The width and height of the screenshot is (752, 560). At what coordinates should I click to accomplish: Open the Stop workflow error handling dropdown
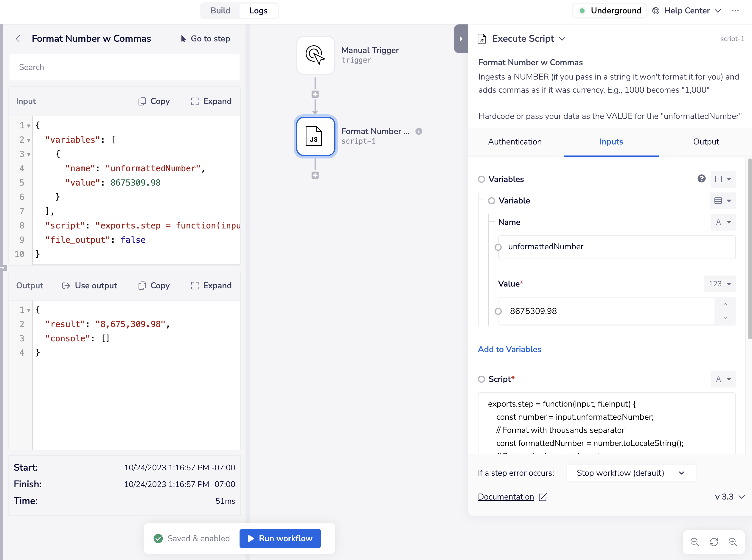pos(631,473)
